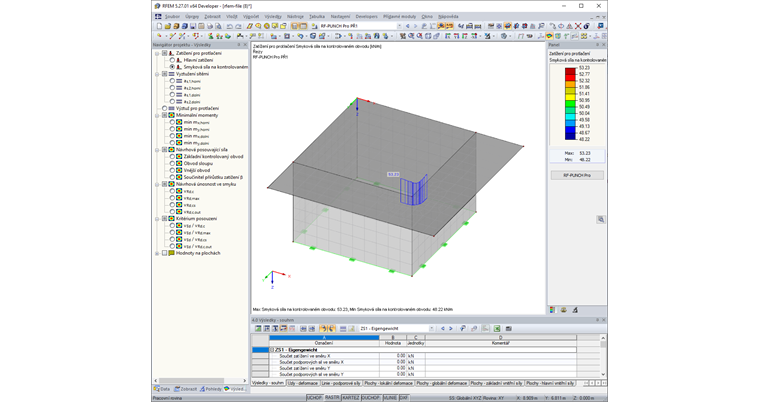
Task: Click the Save icon in main toolbar
Action: tap(193, 26)
